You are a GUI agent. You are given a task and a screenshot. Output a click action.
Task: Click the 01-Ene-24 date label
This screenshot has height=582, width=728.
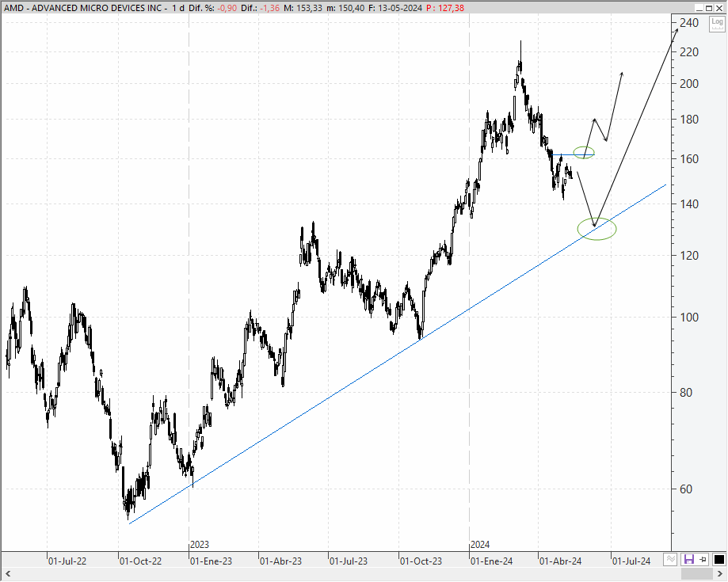coord(491,561)
